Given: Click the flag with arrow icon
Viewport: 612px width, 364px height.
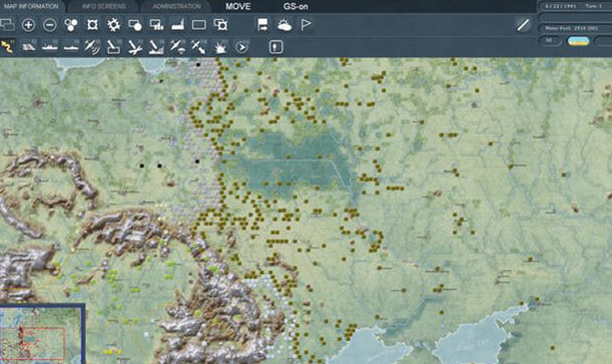Looking at the screenshot, I should (x=263, y=25).
